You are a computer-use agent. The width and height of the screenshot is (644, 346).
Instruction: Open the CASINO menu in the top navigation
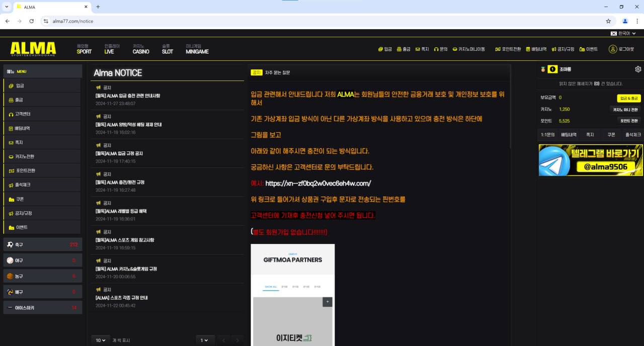[141, 49]
